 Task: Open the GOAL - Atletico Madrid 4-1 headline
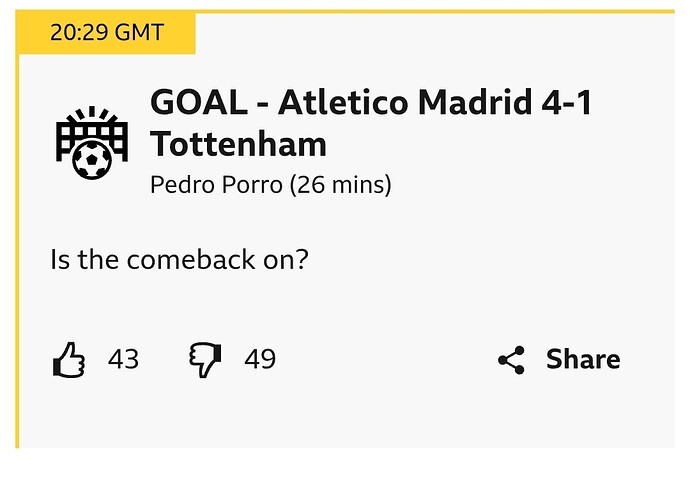[370, 102]
